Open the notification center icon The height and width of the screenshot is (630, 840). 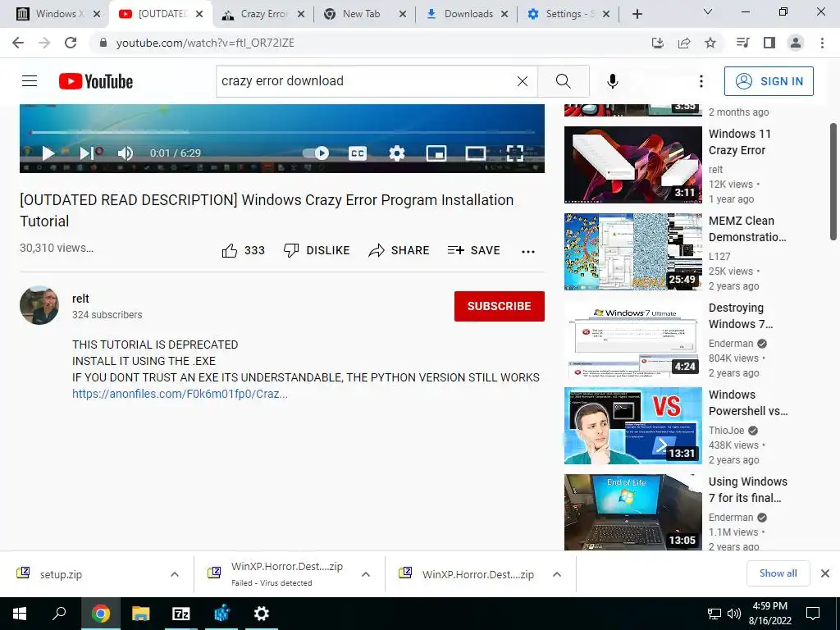click(x=813, y=614)
